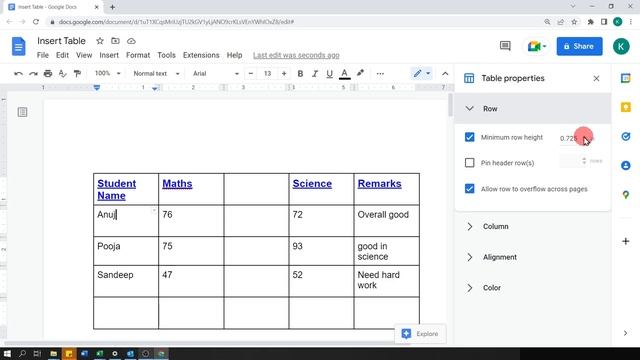Collapse the Row section

pyautogui.click(x=533, y=109)
